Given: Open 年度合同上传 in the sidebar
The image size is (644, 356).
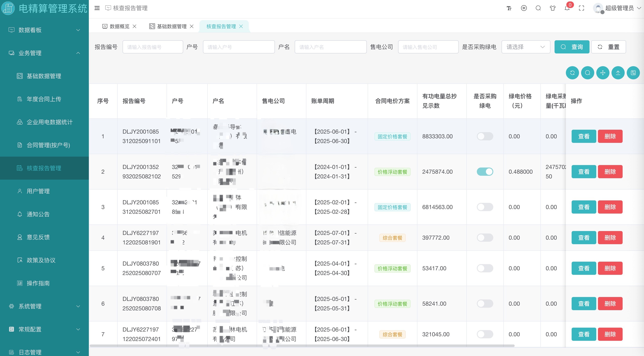Looking at the screenshot, I should (44, 99).
